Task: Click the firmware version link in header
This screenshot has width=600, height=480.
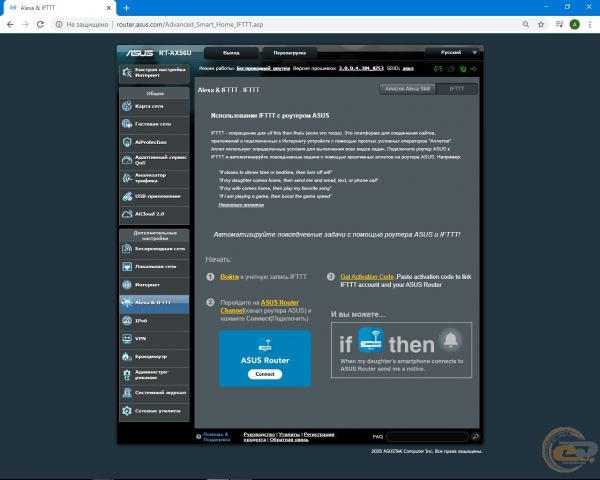Action: 361,69
